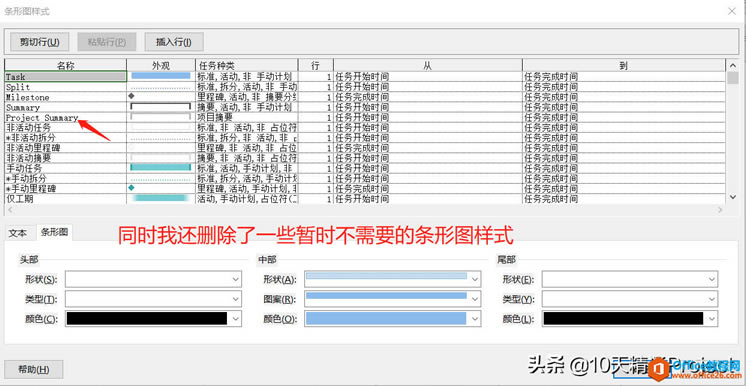
Task: Click the Milestone diamond appearance icon
Action: coord(132,96)
